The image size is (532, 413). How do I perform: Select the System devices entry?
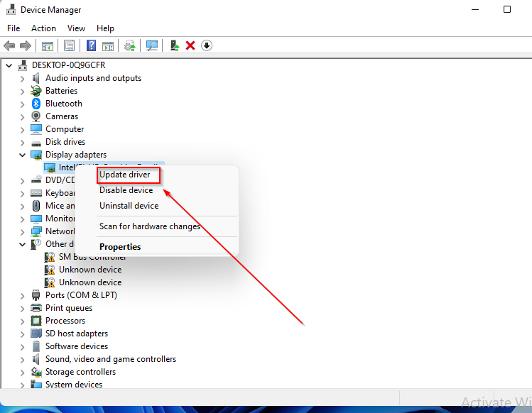(x=74, y=385)
